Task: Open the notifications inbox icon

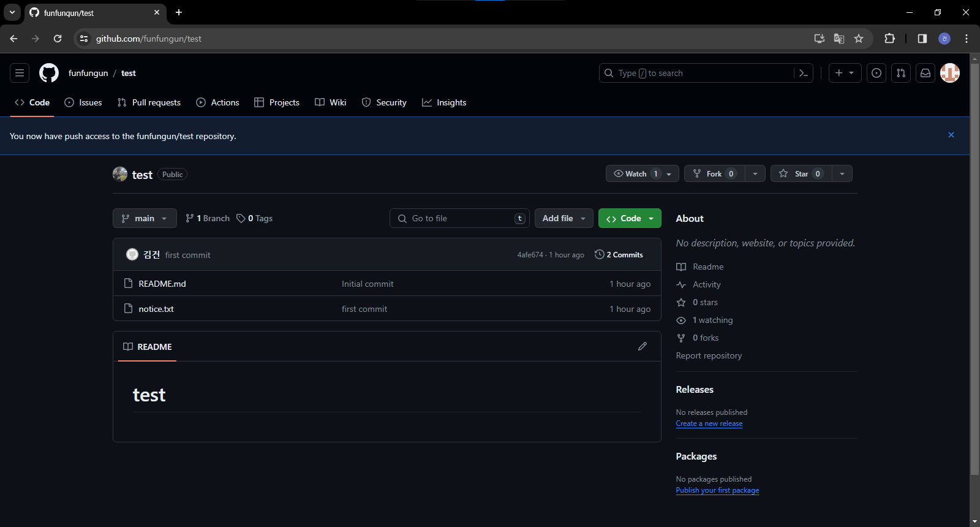Action: [925, 73]
